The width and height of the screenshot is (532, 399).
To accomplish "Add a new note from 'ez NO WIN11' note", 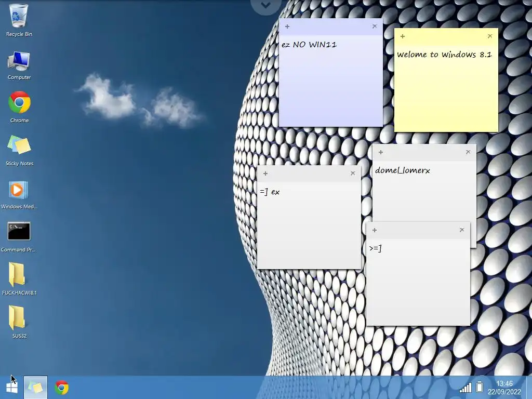I will point(287,26).
